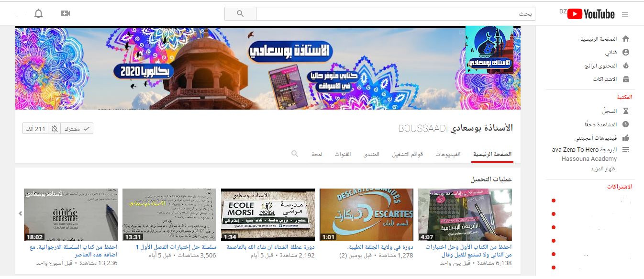644x279 pixels.
Task: Open video title about الجلفة الطيبة
Action: [380, 247]
